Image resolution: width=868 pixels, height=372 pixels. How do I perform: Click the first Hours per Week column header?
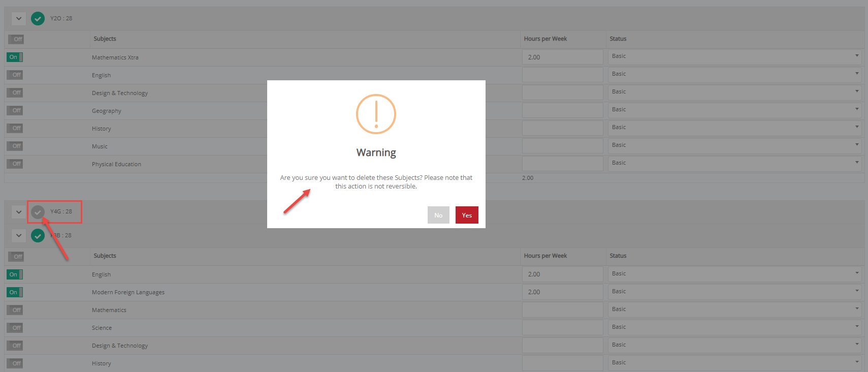545,39
